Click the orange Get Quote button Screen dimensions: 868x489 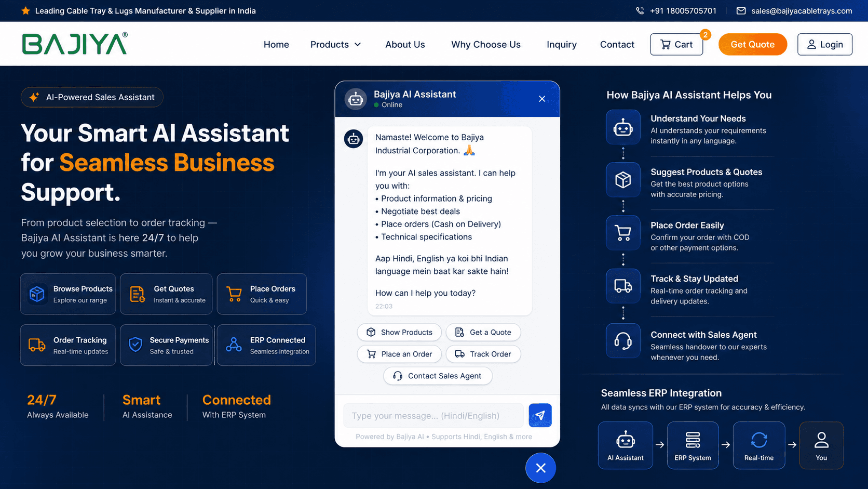(753, 45)
